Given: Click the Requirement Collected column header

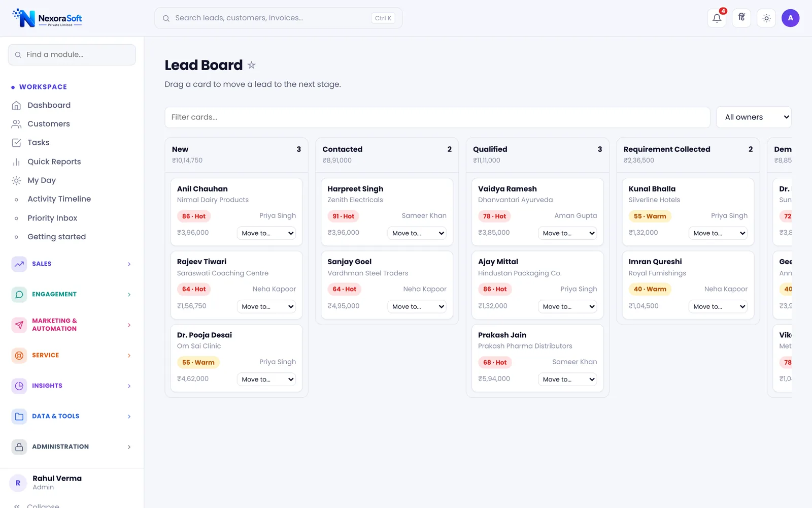Looking at the screenshot, I should 688,154.
